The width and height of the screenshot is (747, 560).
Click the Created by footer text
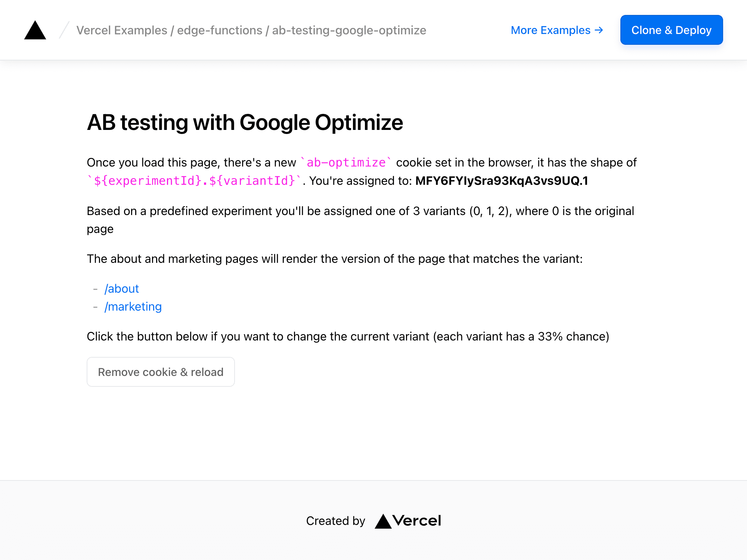(x=335, y=521)
